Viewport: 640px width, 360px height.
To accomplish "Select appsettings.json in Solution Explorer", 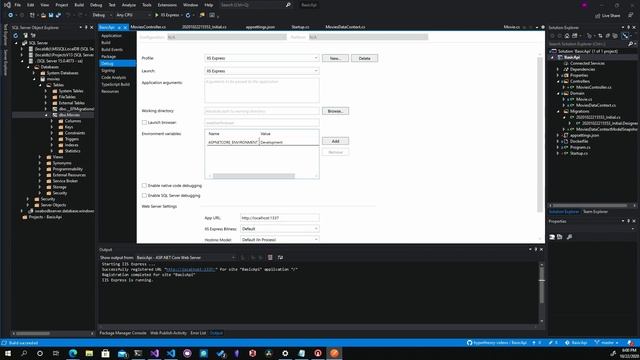I will (584, 136).
